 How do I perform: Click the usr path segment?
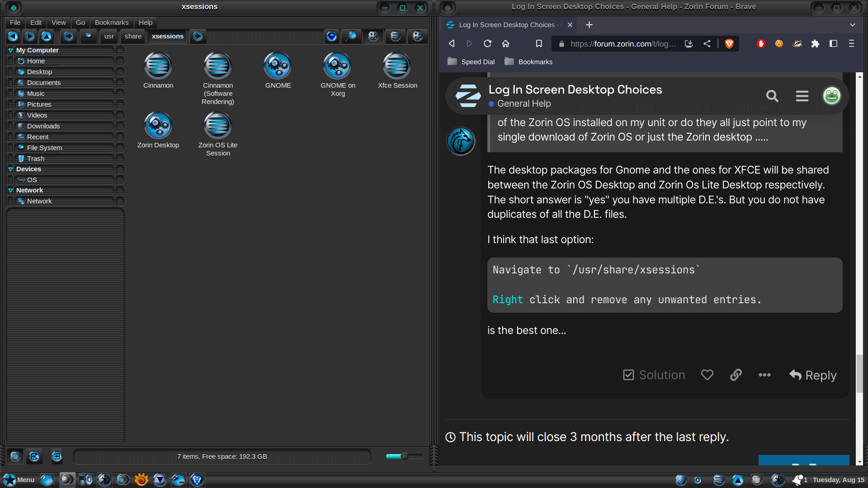click(109, 36)
